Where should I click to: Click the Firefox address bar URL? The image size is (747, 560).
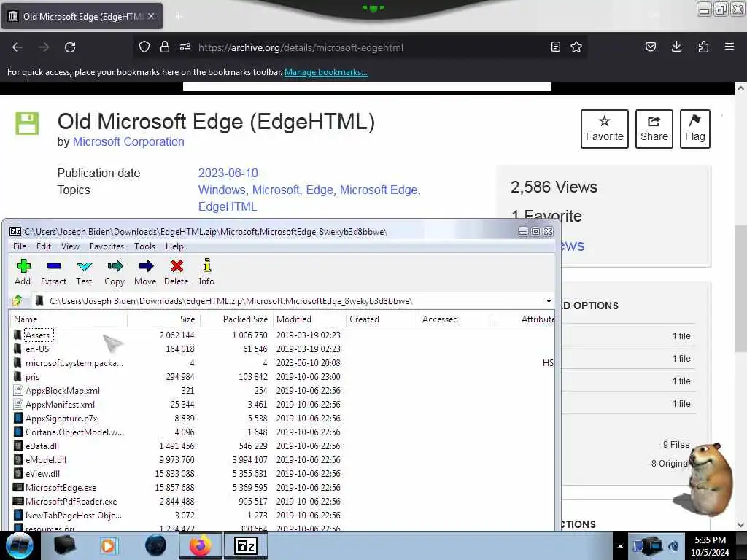[x=300, y=47]
